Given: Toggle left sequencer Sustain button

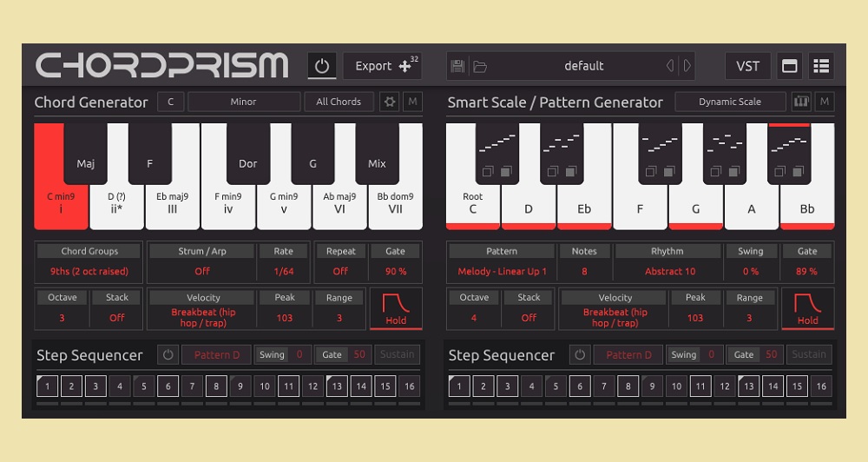Looking at the screenshot, I should pos(397,354).
